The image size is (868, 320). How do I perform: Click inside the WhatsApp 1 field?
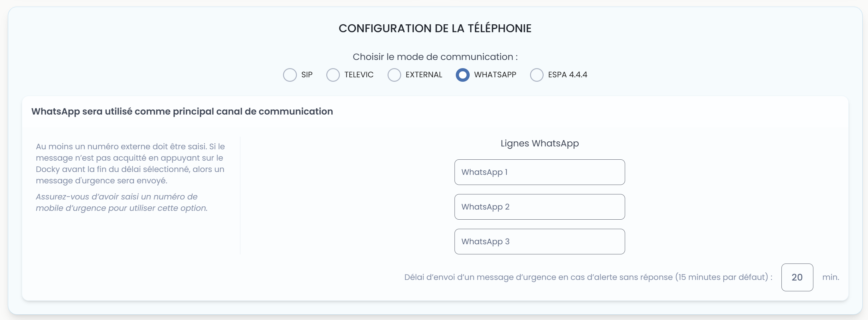539,172
